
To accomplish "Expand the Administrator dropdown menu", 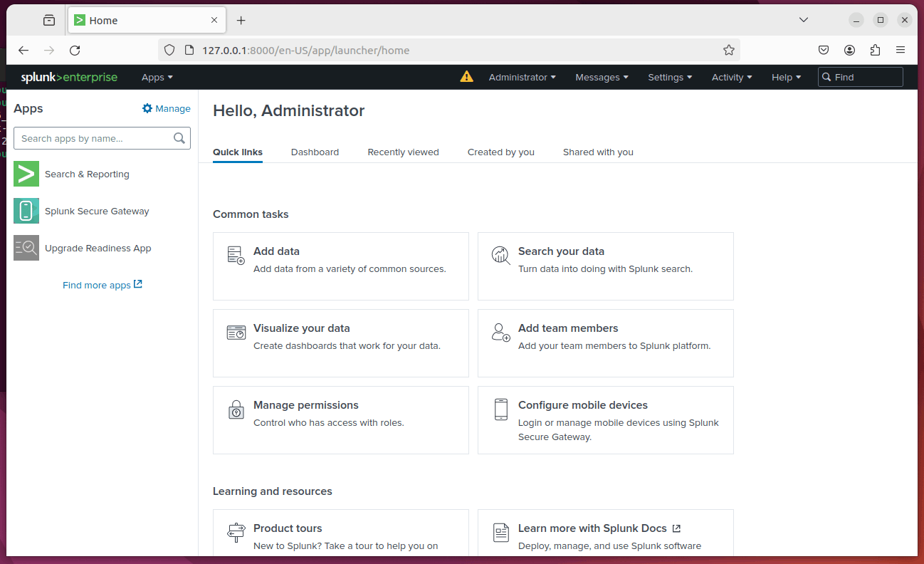I will [522, 77].
